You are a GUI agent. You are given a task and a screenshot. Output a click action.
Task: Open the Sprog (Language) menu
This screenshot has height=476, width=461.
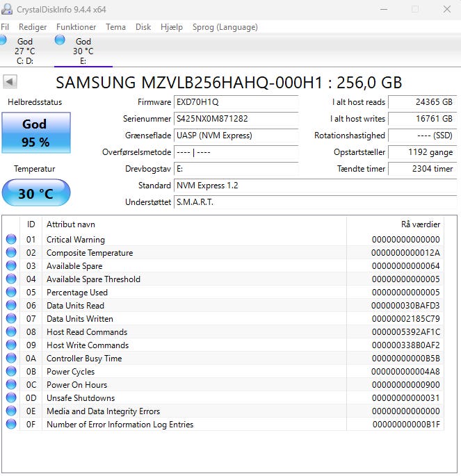(x=225, y=27)
